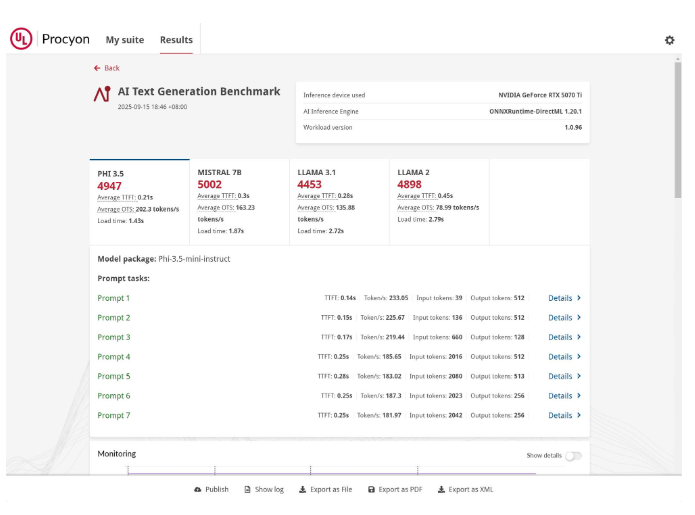Switch to the Results tab
Image resolution: width=695 pixels, height=515 pixels.
click(x=176, y=40)
